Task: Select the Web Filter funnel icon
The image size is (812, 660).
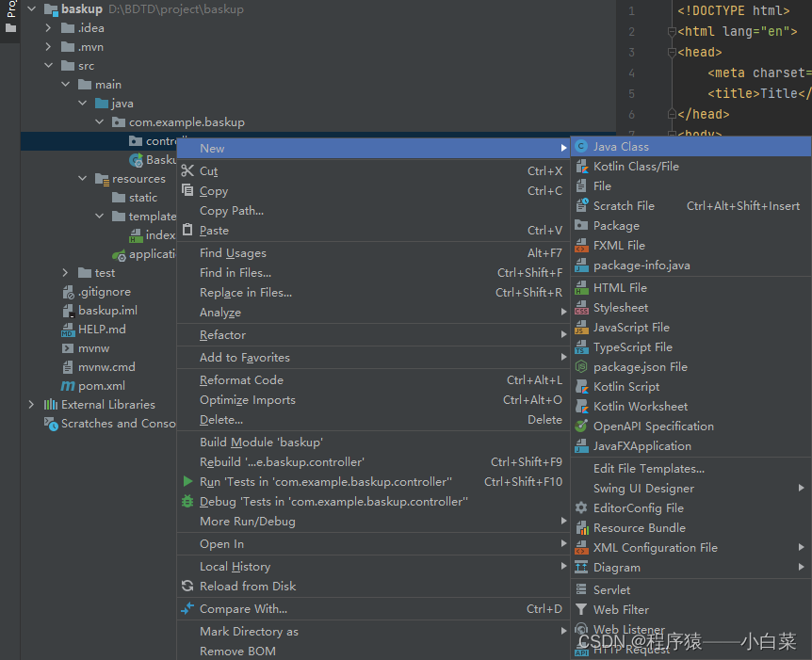Action: [x=581, y=610]
